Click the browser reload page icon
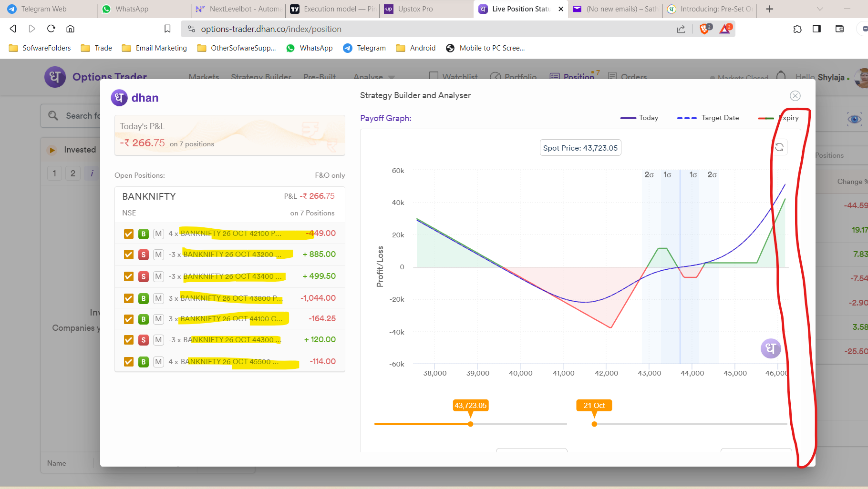868x489 pixels. click(51, 29)
